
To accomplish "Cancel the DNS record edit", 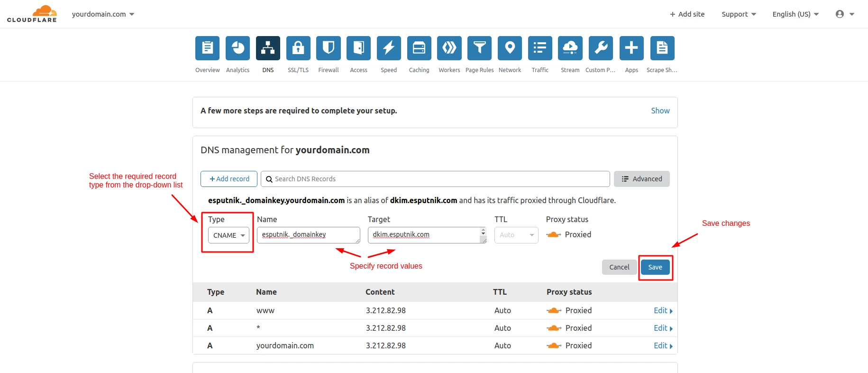I will pos(619,267).
